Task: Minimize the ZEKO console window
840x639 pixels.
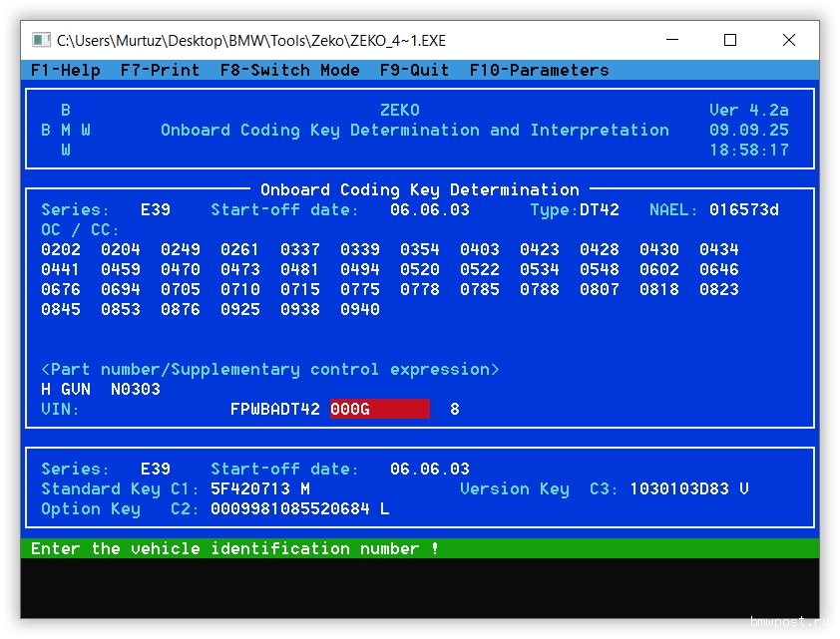Action: click(671, 40)
